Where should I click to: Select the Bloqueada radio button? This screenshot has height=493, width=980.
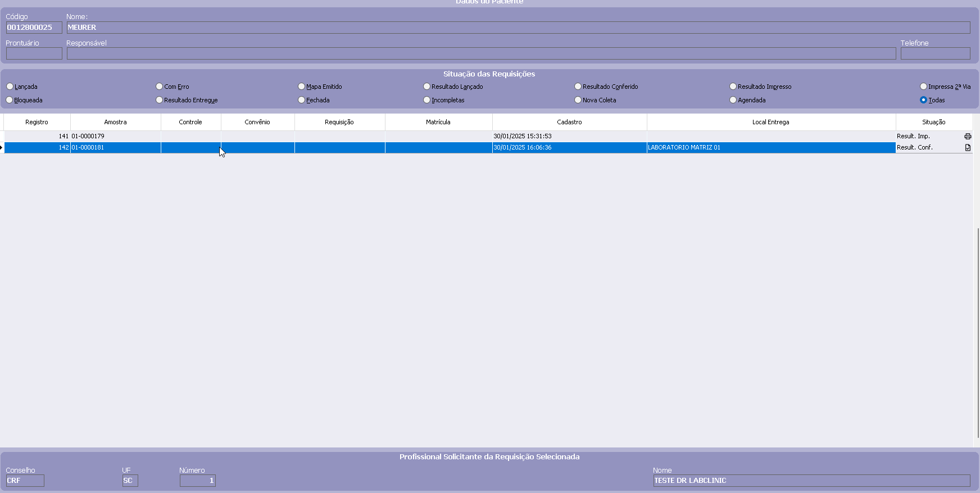click(10, 100)
